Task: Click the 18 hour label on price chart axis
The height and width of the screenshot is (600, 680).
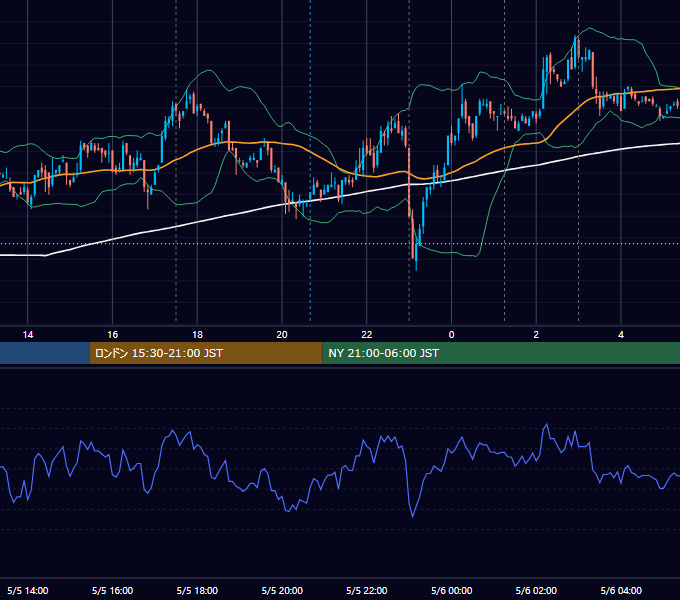Action: click(x=197, y=335)
